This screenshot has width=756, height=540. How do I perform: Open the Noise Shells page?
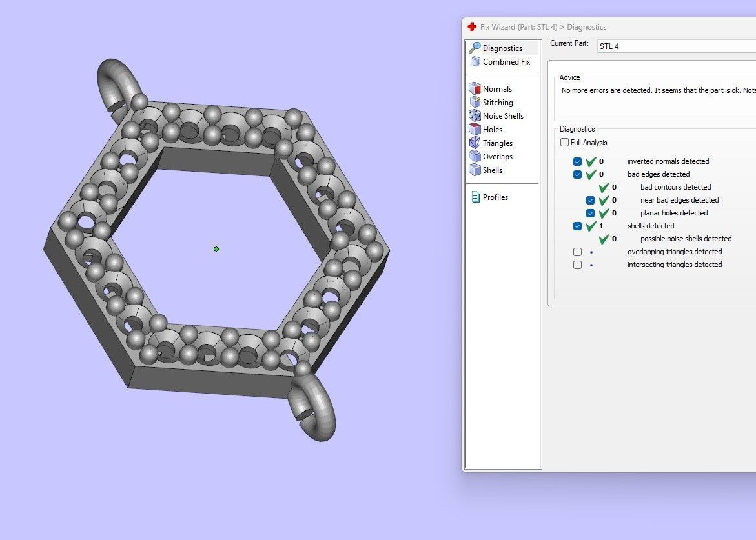click(x=503, y=115)
